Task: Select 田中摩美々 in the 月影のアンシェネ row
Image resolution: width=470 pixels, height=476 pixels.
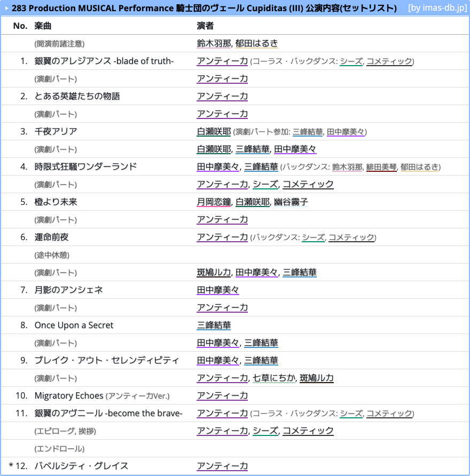Action: pos(218,290)
